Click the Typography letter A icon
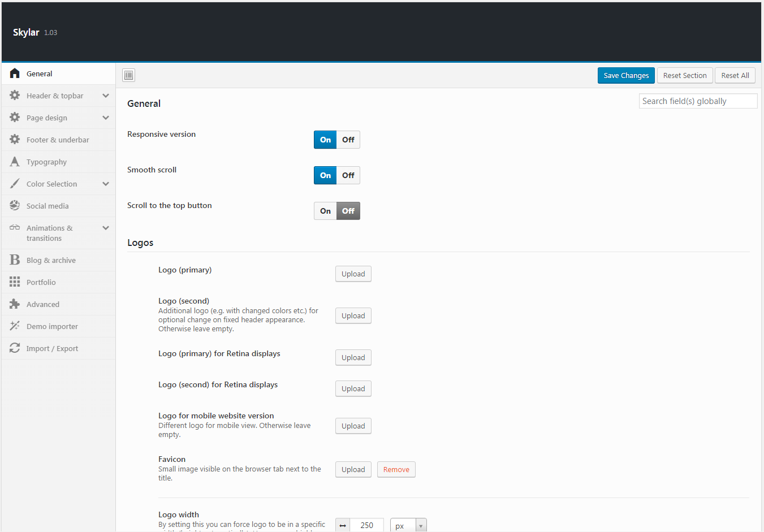 pos(15,162)
